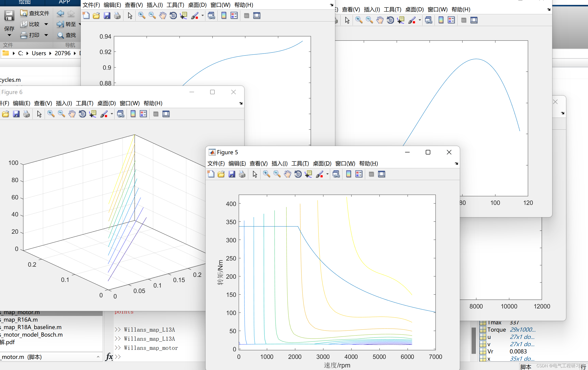Toggle Hide Plot Tools in Figure 6
This screenshot has height=370, width=588.
pos(155,114)
